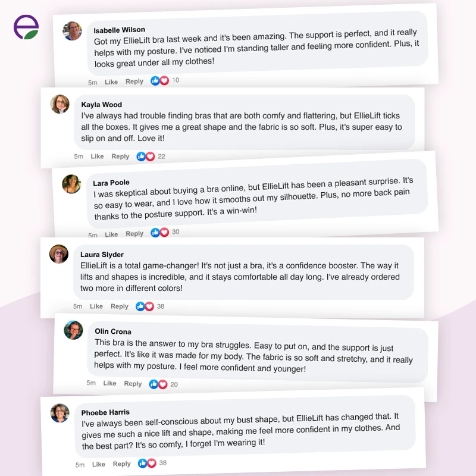Click reaction emojis on Lara Poole's comment

pos(160,232)
